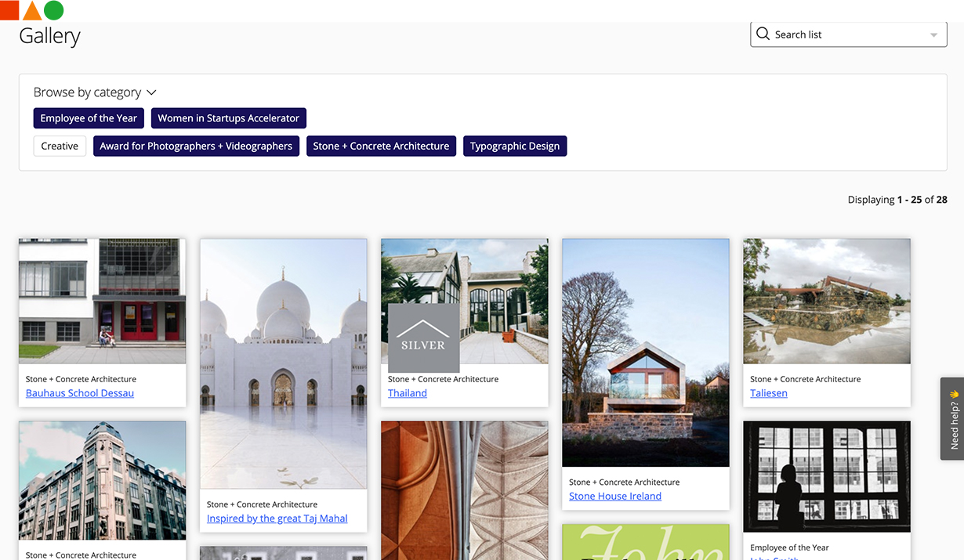Collapse the Browse by category chevron
Screen dimensions: 964x560
pos(152,92)
